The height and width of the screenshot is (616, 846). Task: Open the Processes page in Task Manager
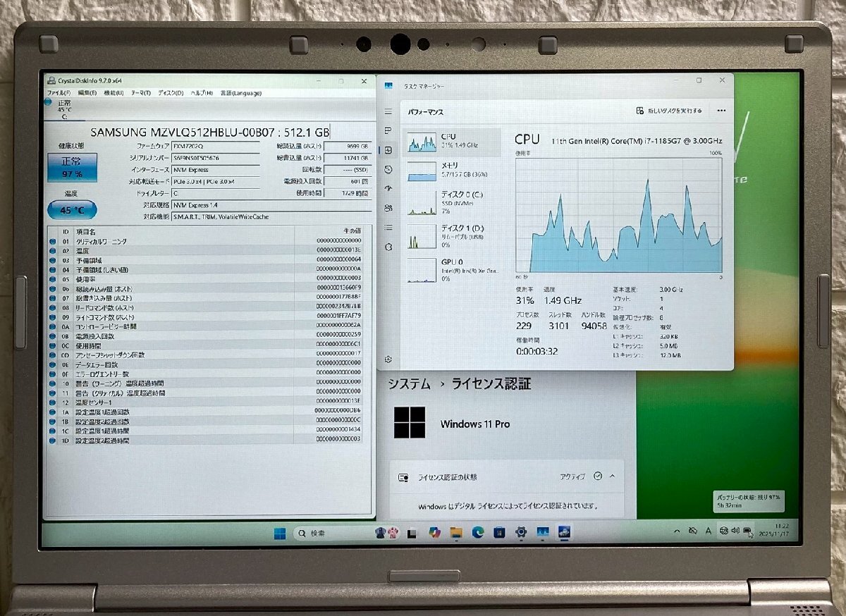point(388,131)
